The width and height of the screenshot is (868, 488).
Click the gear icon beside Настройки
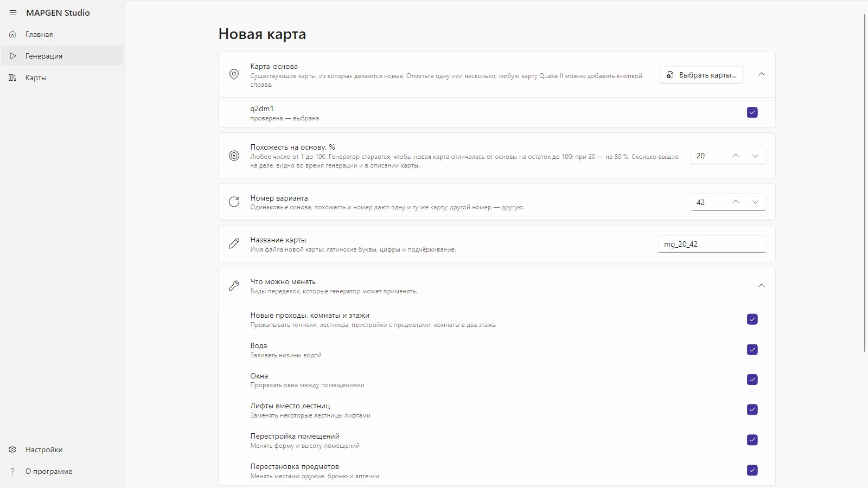click(x=12, y=450)
